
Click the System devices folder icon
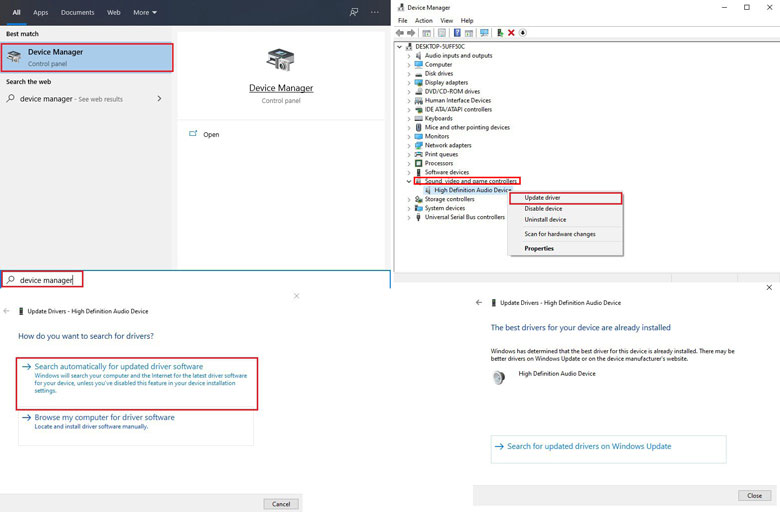pyautogui.click(x=418, y=208)
